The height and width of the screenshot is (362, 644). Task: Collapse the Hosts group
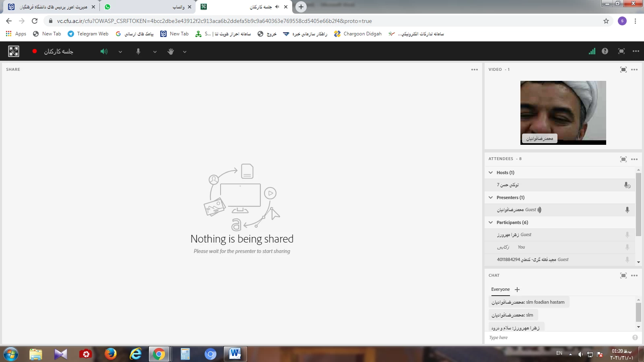pos(491,173)
